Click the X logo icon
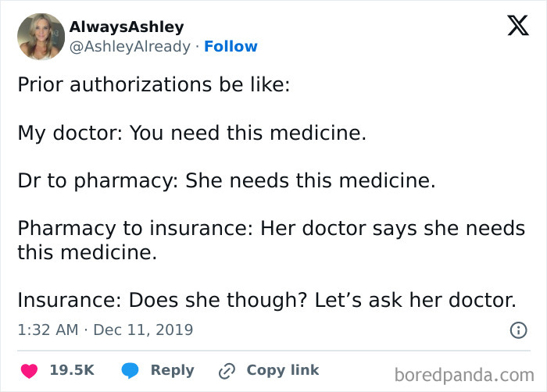The image size is (547, 392). tap(517, 26)
